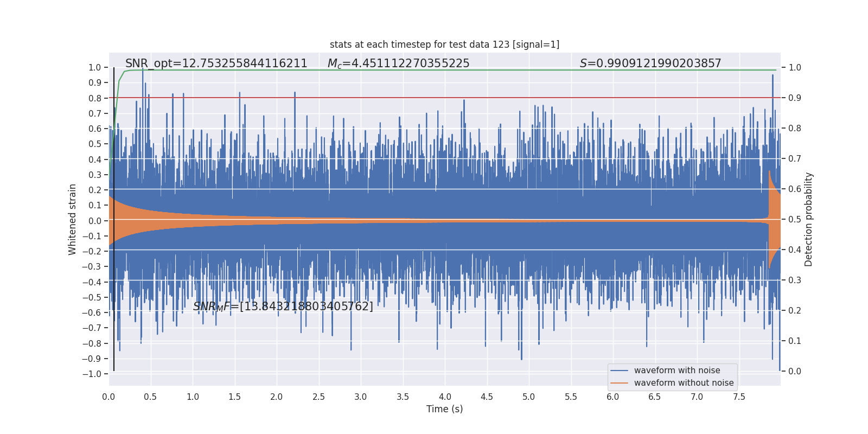Viewport: 868px width, 434px height.
Task: Click the SNR_MF annotation text
Action: pos(283,307)
